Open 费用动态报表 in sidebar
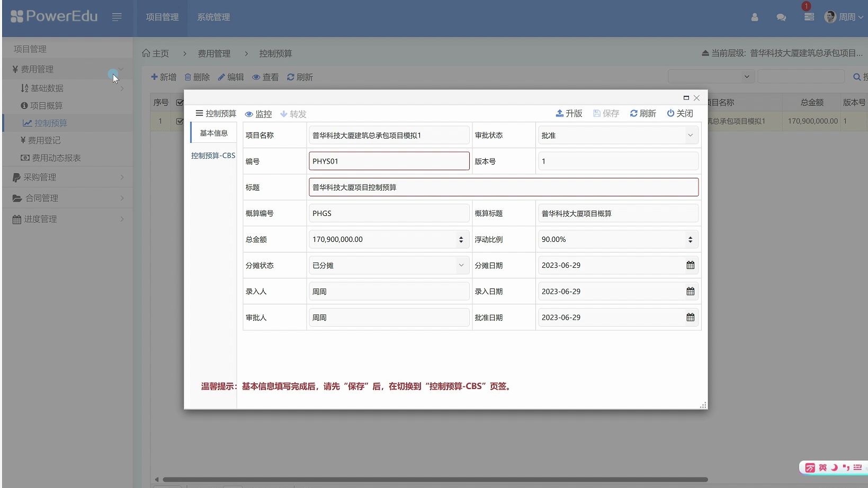 (51, 158)
